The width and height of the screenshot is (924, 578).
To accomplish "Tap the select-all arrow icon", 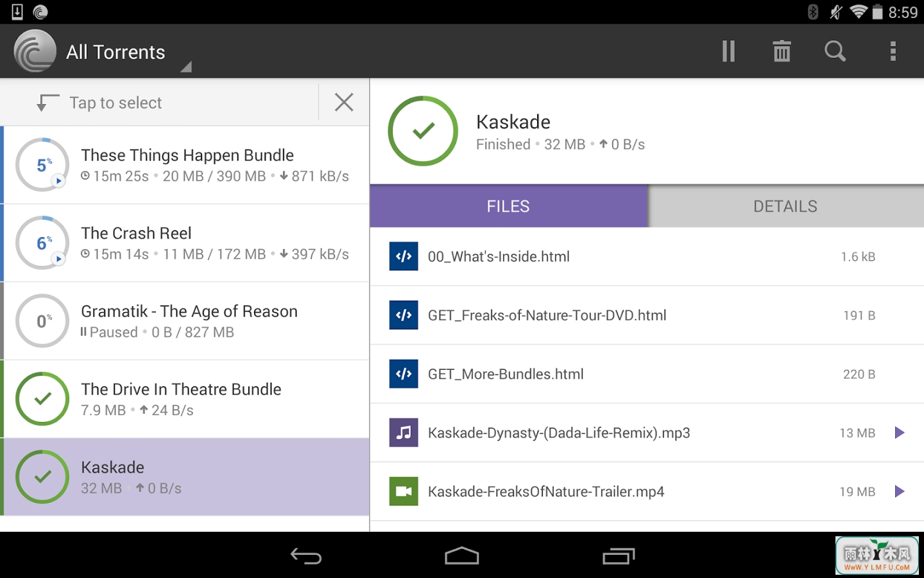I will 47,103.
